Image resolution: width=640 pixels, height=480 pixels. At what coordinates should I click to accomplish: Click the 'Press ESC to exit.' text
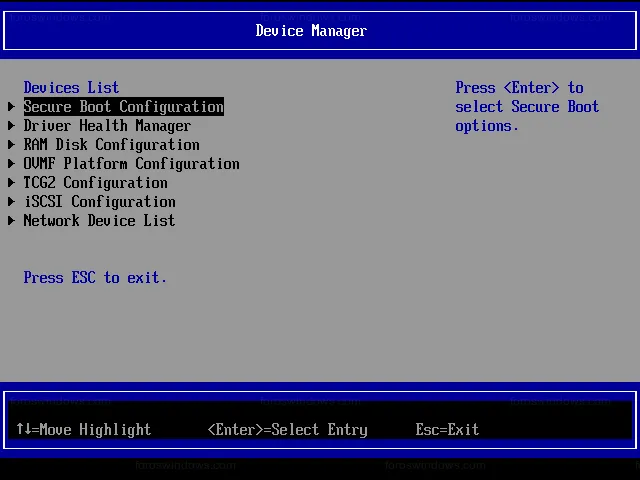coord(95,278)
